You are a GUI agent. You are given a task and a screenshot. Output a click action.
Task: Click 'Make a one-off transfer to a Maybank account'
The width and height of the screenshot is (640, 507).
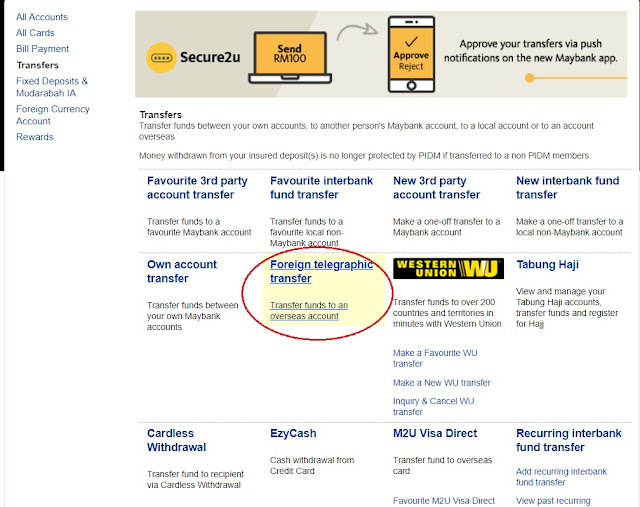447,227
